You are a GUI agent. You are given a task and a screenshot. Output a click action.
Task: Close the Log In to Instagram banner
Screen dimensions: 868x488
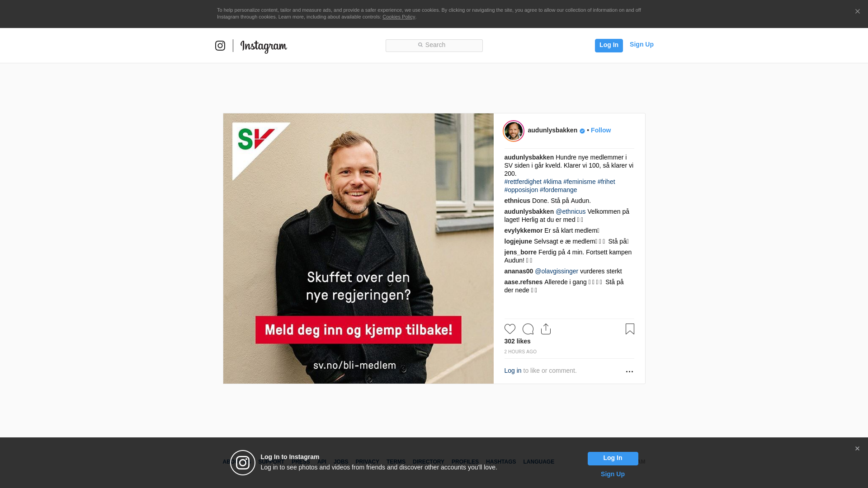pyautogui.click(x=857, y=449)
